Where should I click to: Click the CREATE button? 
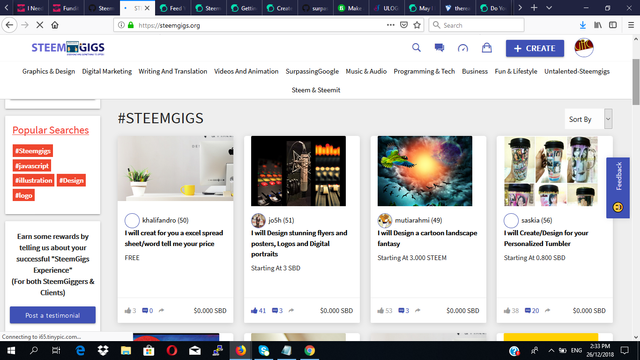click(x=535, y=48)
